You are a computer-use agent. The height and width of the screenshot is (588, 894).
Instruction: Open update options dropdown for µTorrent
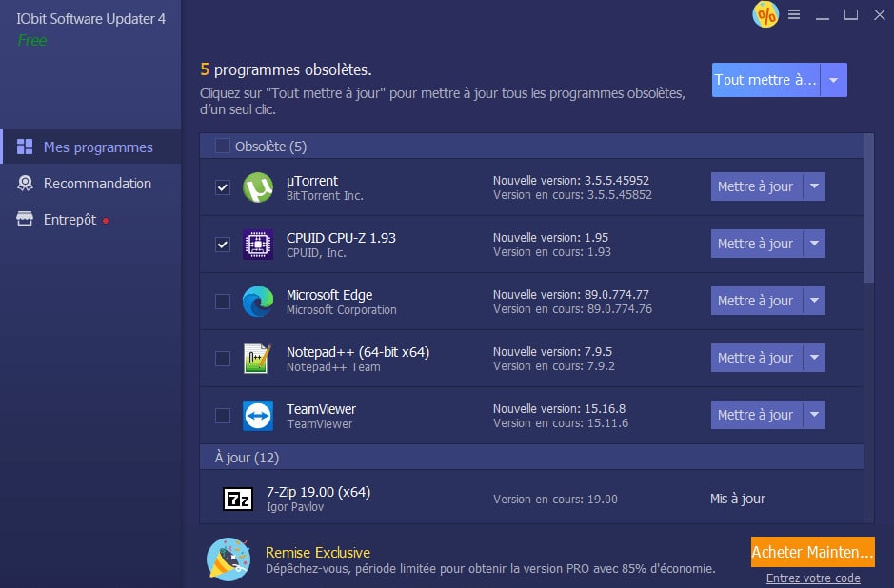(x=814, y=186)
